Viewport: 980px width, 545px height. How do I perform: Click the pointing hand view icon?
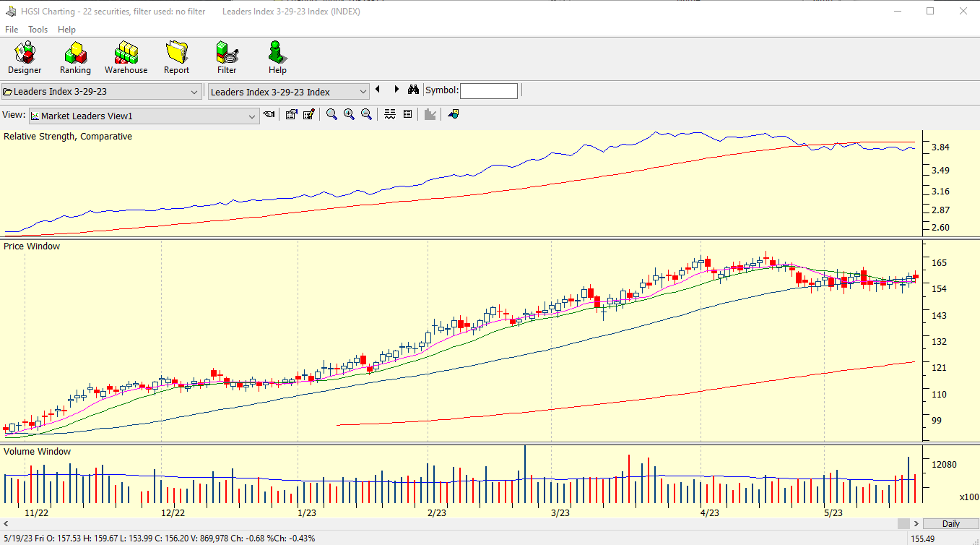pyautogui.click(x=269, y=114)
